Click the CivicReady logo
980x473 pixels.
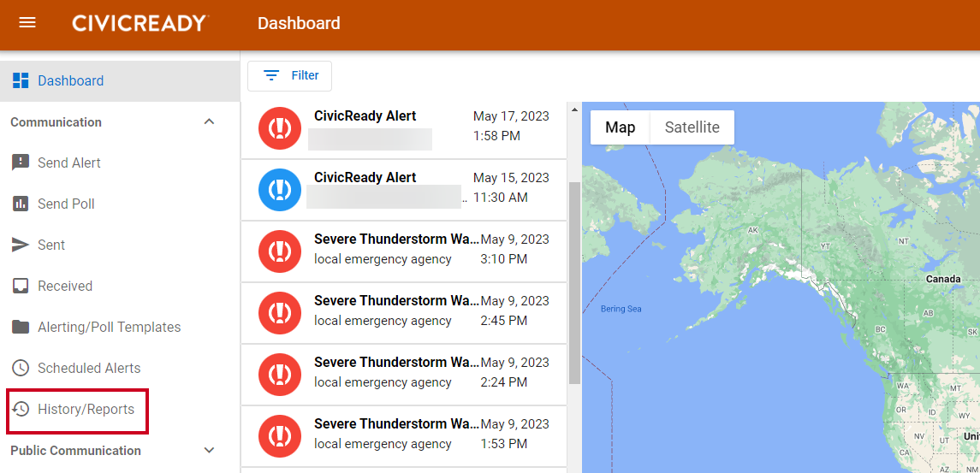[x=140, y=24]
